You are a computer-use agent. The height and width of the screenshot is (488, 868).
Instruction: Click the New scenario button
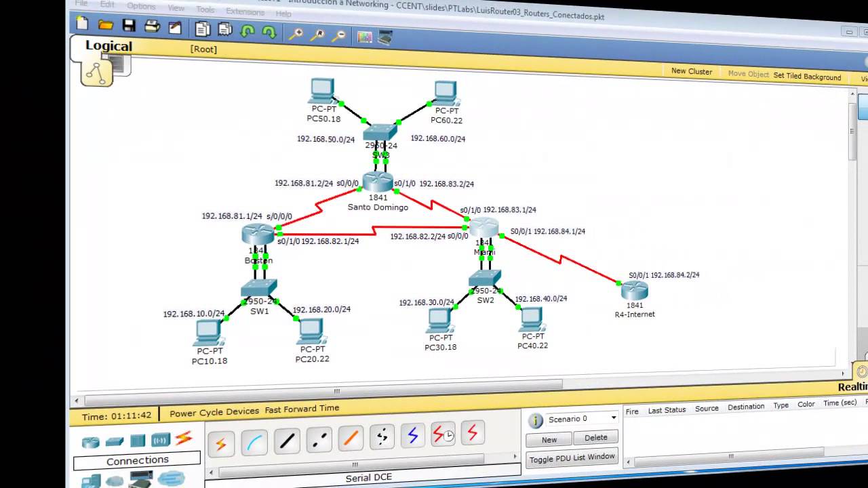point(549,439)
